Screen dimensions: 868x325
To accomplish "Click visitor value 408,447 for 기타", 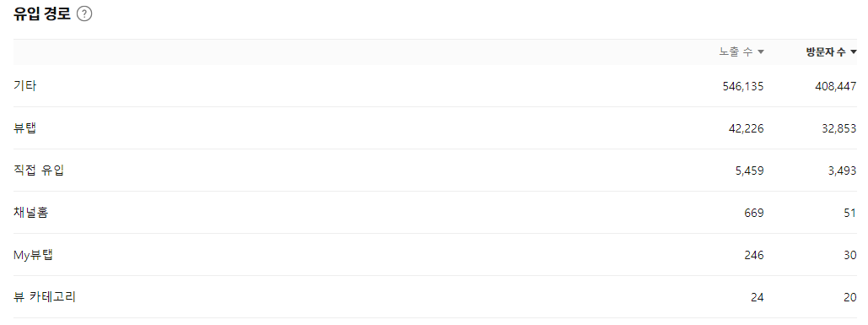I will point(836,86).
